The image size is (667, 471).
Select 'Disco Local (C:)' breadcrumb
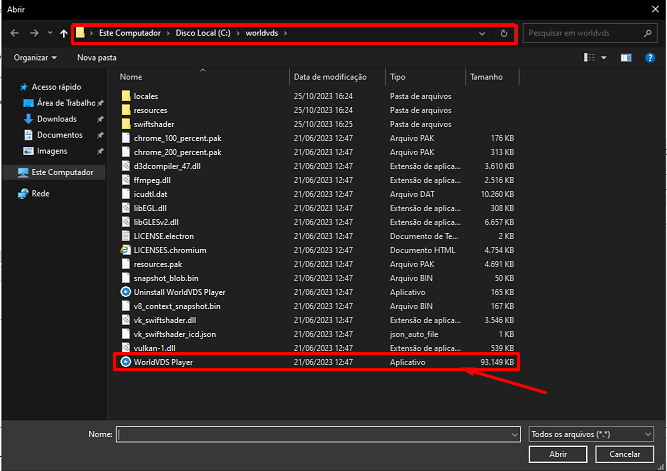point(203,33)
